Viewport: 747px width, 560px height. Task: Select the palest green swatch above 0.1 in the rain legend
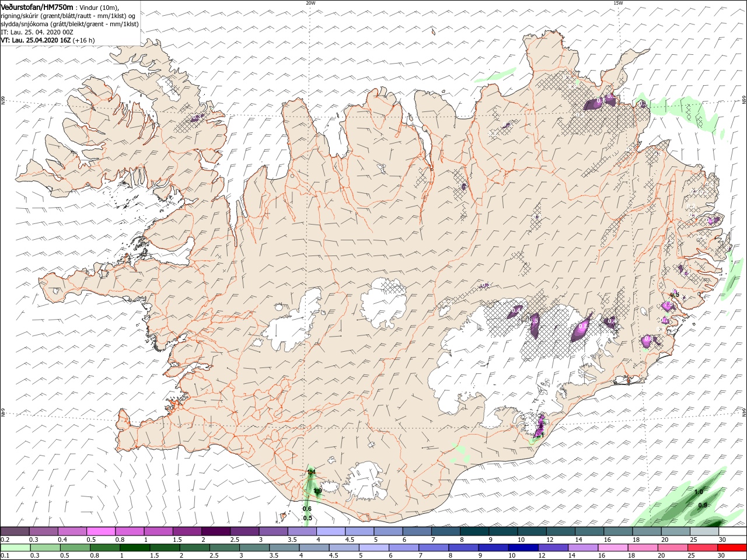[15, 548]
